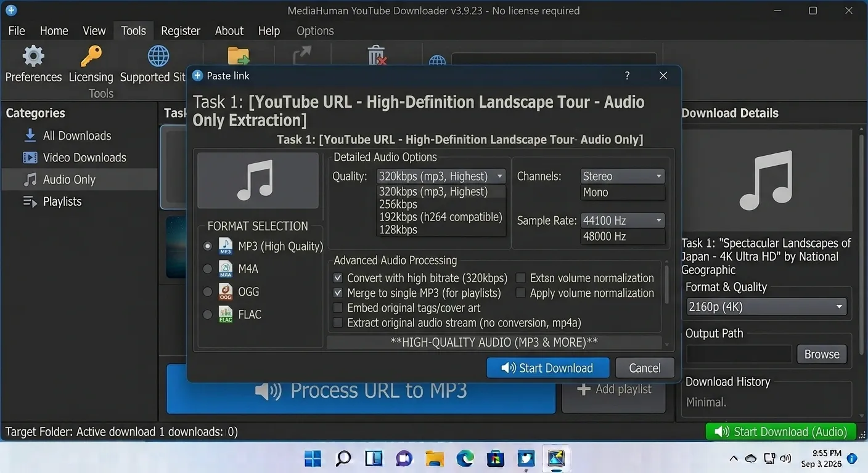This screenshot has width=868, height=473.
Task: Click the MP3 file type icon
Action: [x=226, y=246]
